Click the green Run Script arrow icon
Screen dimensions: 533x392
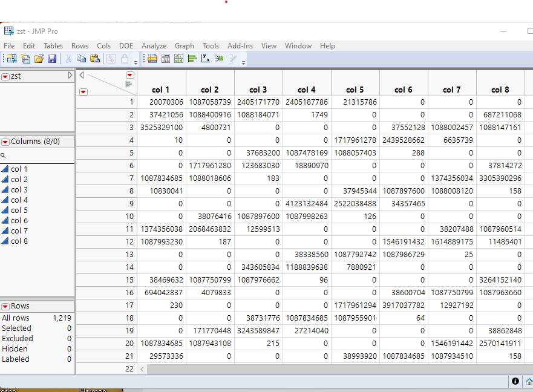[219, 58]
